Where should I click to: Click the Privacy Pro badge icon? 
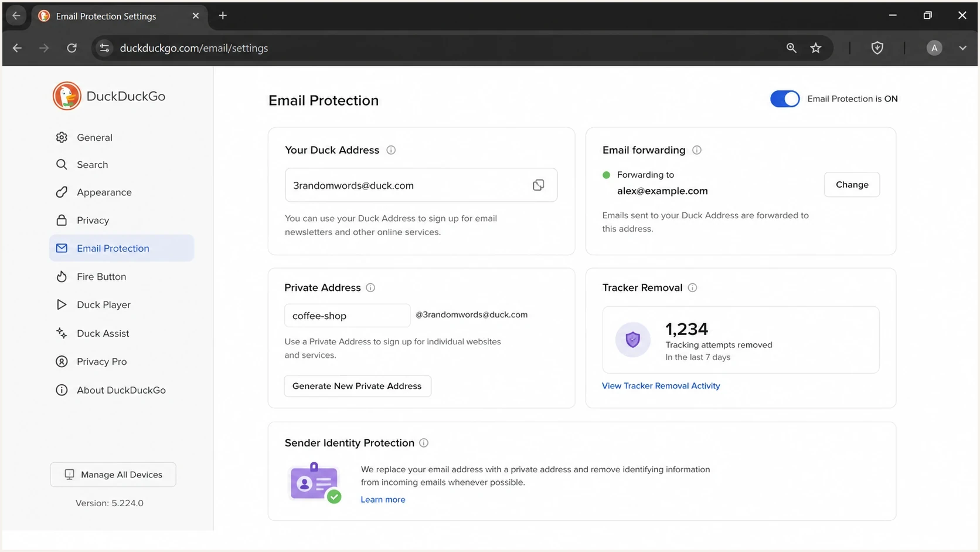pyautogui.click(x=62, y=361)
